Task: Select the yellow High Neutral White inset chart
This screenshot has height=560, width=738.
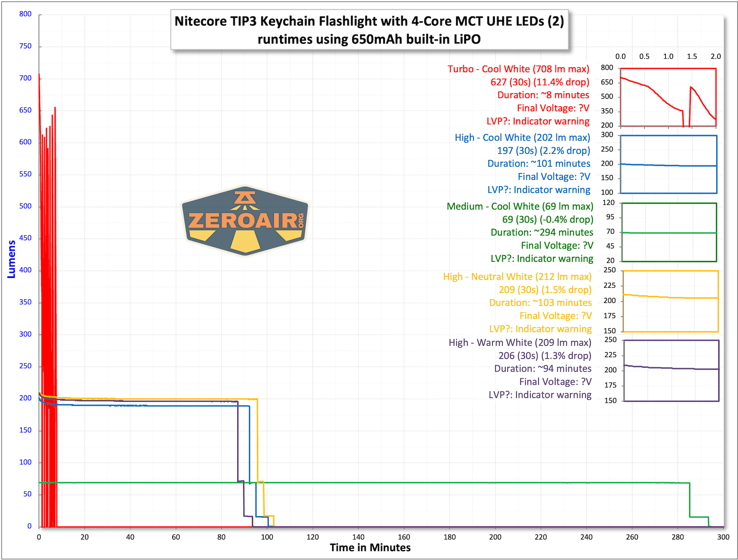Action: [x=670, y=301]
